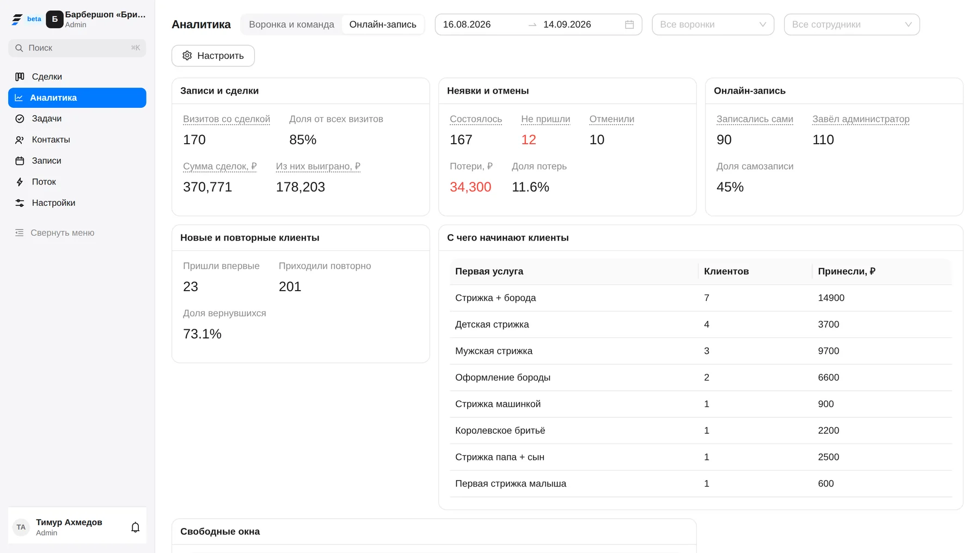
Task: Click the Записались сами label
Action: tap(755, 119)
